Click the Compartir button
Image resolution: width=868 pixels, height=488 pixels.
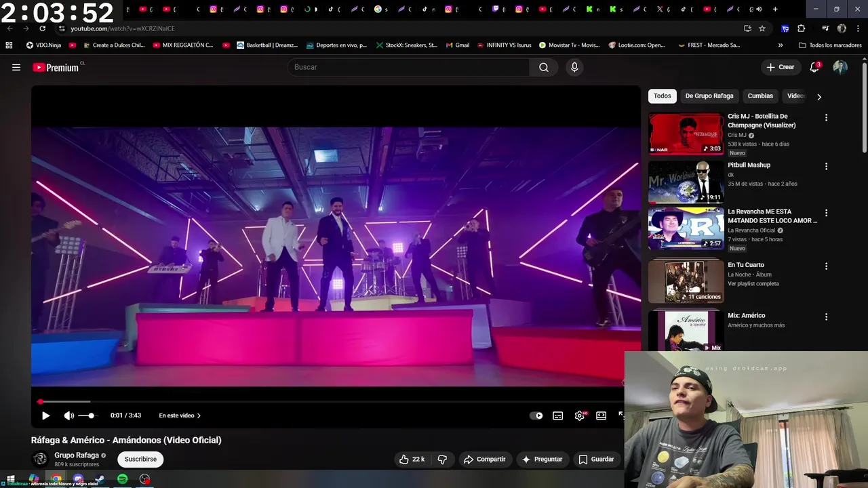[484, 459]
